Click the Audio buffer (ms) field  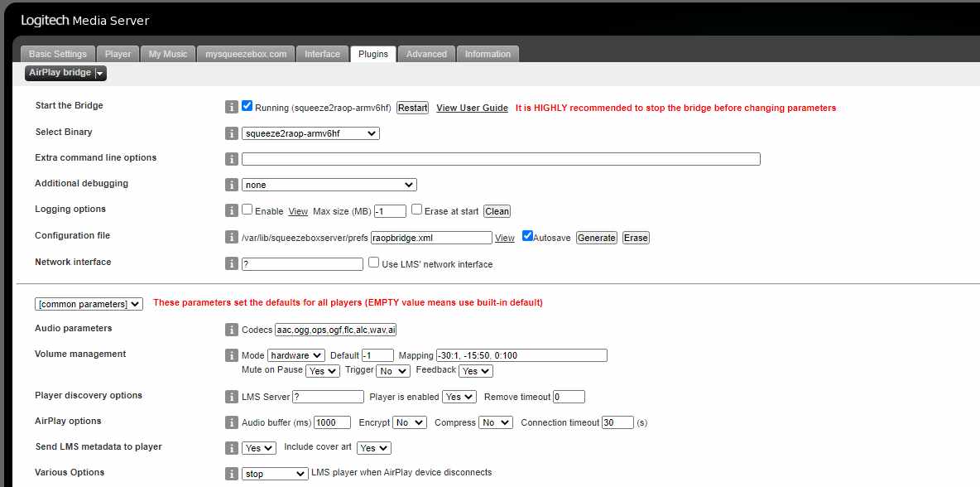tap(333, 422)
